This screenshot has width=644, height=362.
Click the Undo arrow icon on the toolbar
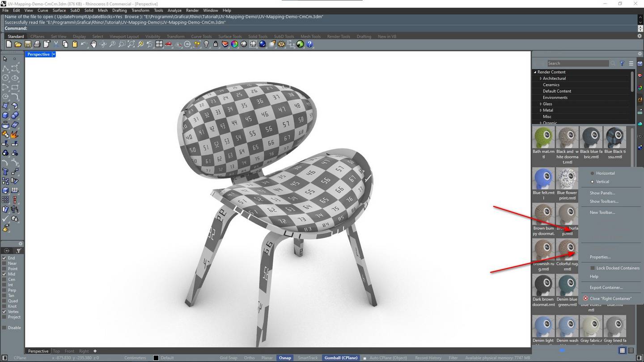84,44
